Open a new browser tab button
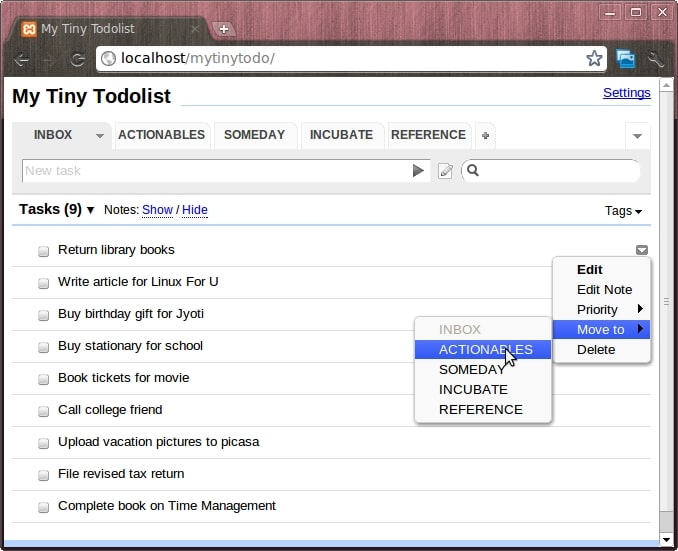 [224, 29]
